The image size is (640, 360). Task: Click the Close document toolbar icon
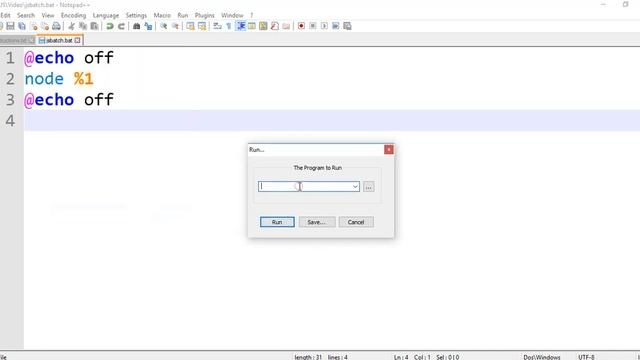click(x=34, y=26)
